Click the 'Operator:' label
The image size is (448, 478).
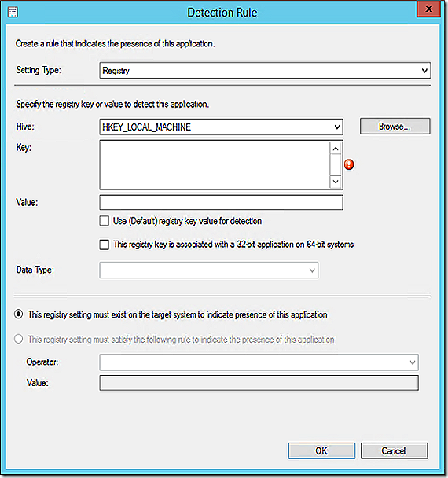[x=42, y=362]
